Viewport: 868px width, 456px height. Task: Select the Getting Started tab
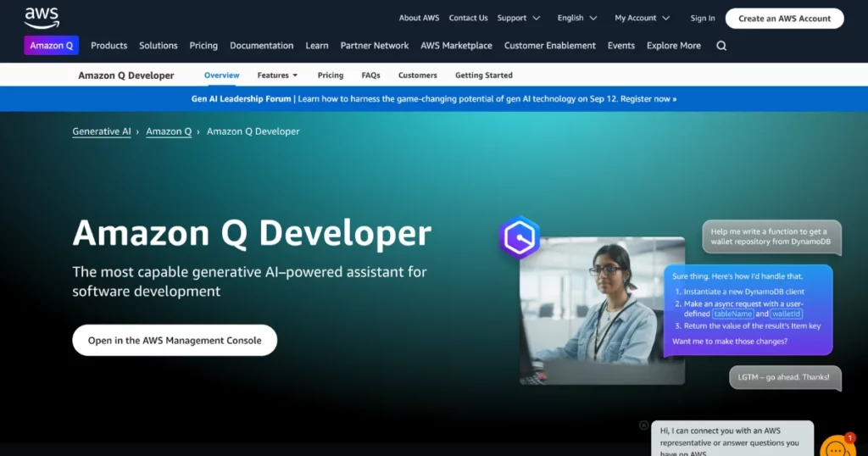pyautogui.click(x=484, y=75)
